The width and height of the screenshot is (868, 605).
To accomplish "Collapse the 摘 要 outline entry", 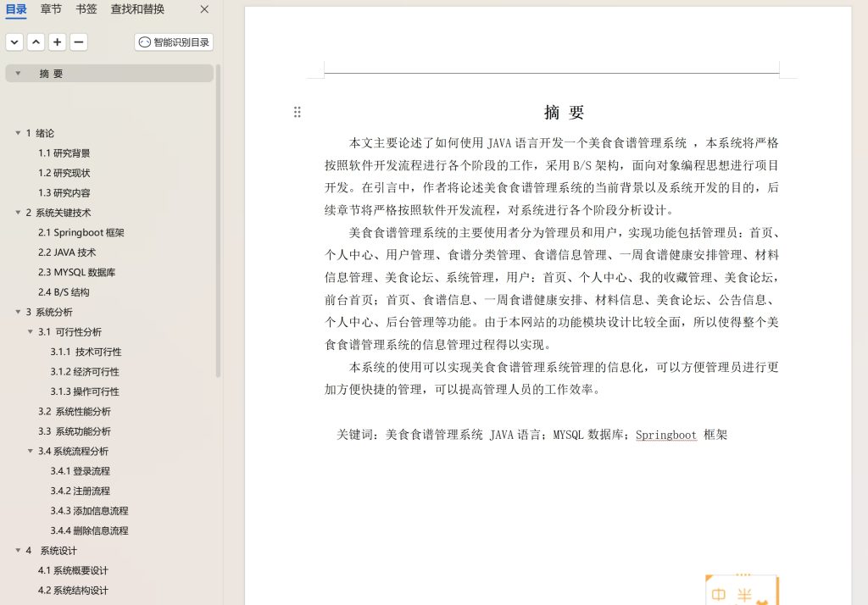I will point(19,73).
